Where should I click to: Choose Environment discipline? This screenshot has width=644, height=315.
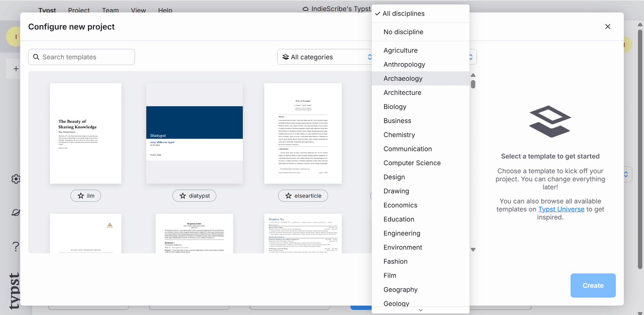[x=420, y=247]
